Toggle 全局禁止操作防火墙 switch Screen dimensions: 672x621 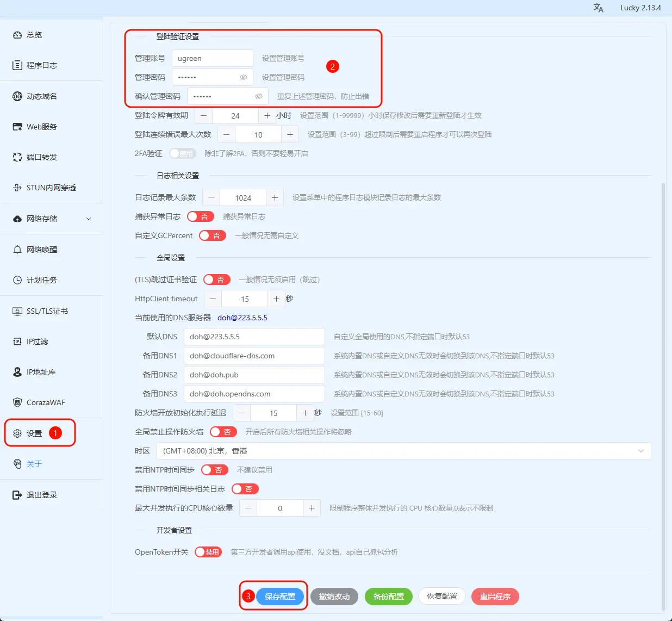pos(223,432)
